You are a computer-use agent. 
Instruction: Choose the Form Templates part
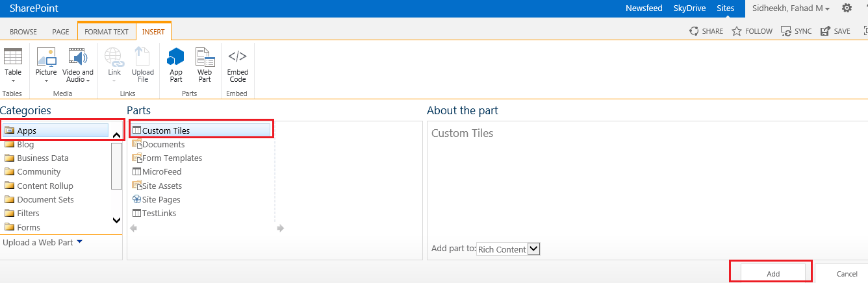(x=167, y=158)
